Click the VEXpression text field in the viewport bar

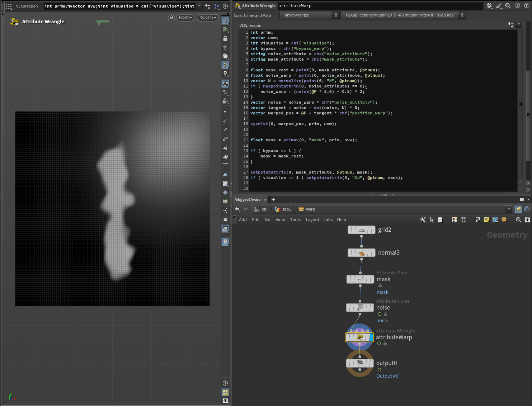(x=119, y=6)
